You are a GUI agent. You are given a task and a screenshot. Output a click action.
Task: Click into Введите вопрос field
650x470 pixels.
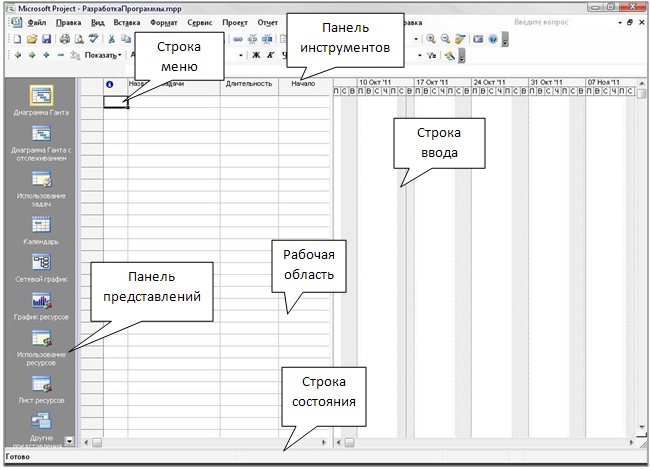[x=564, y=22]
